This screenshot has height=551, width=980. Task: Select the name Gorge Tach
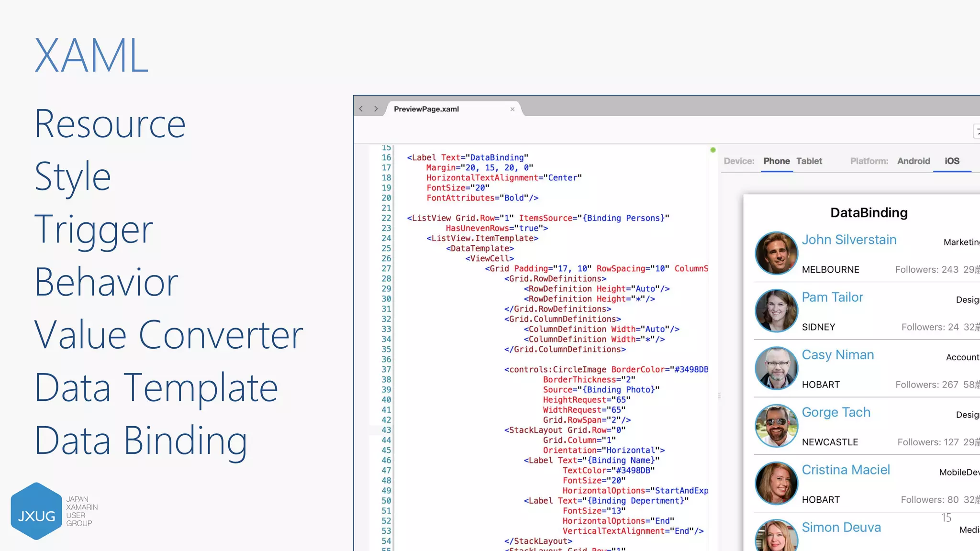coord(836,412)
